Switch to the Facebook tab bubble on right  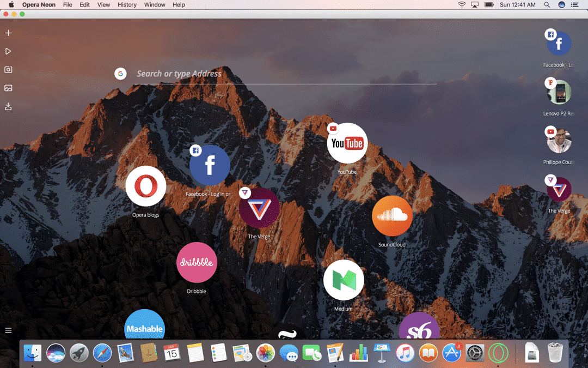559,44
